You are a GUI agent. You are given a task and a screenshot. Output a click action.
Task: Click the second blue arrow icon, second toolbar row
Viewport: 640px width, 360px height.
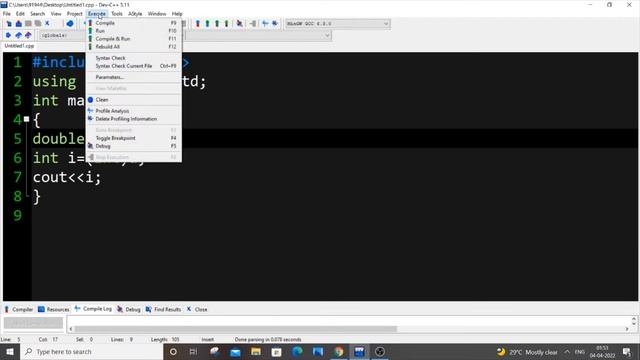click(x=18, y=36)
